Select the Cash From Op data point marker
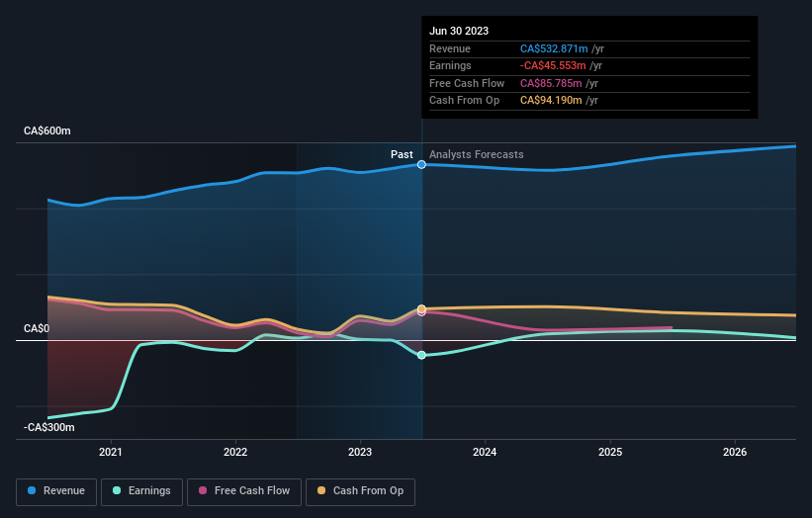 tap(421, 309)
